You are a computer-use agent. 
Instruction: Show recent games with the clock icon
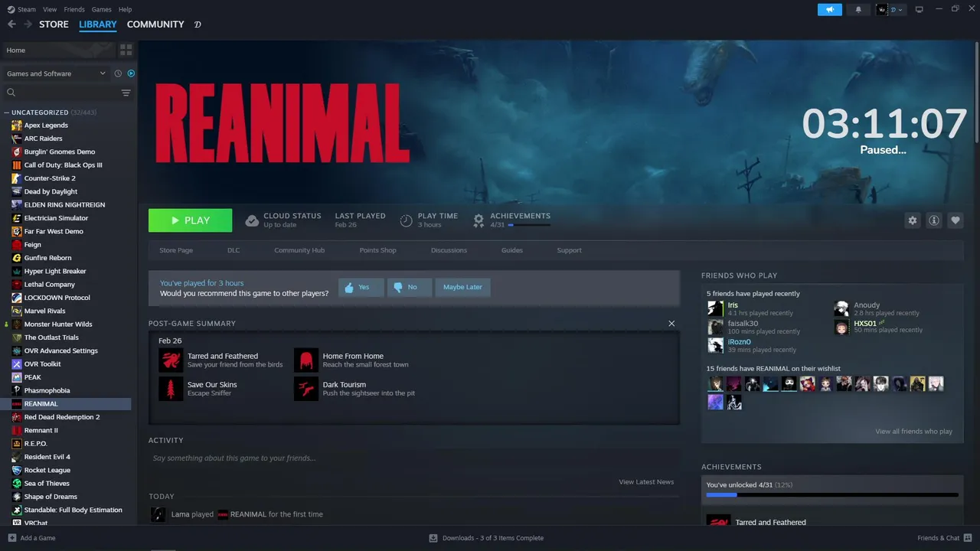coord(118,73)
